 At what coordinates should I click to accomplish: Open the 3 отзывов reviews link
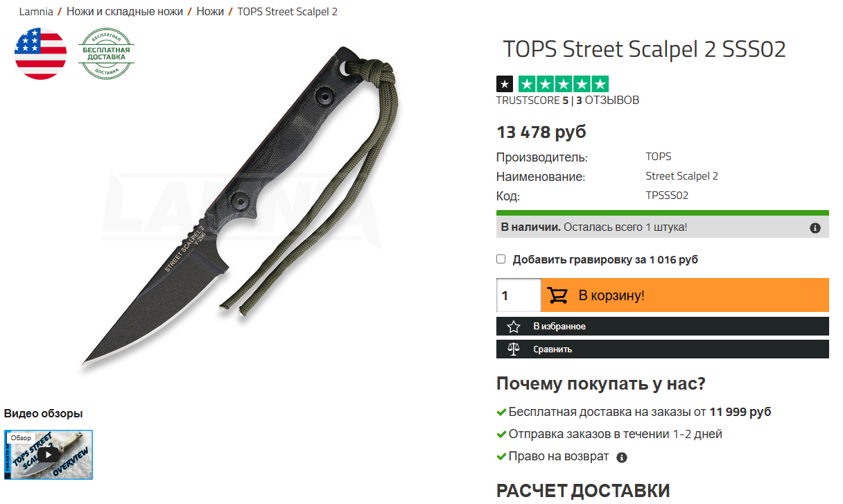(608, 101)
